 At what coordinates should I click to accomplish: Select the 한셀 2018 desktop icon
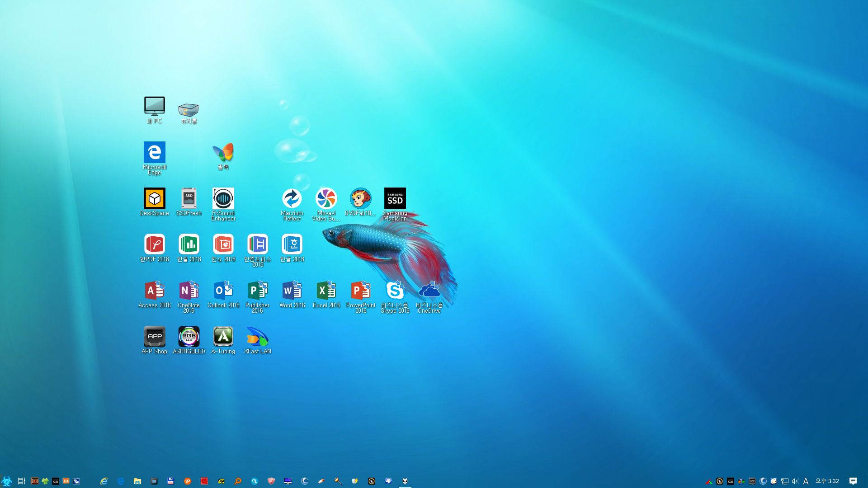[189, 248]
